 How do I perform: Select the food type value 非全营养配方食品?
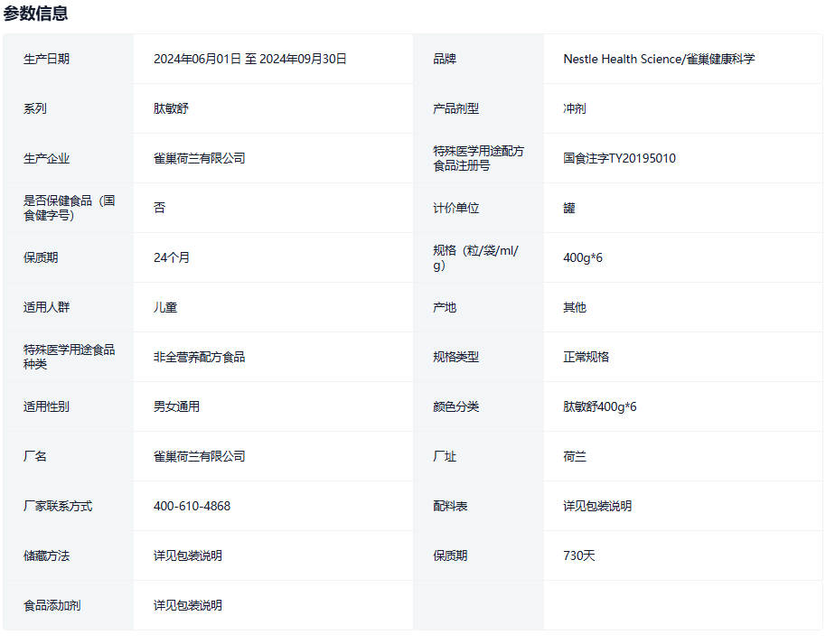(199, 357)
